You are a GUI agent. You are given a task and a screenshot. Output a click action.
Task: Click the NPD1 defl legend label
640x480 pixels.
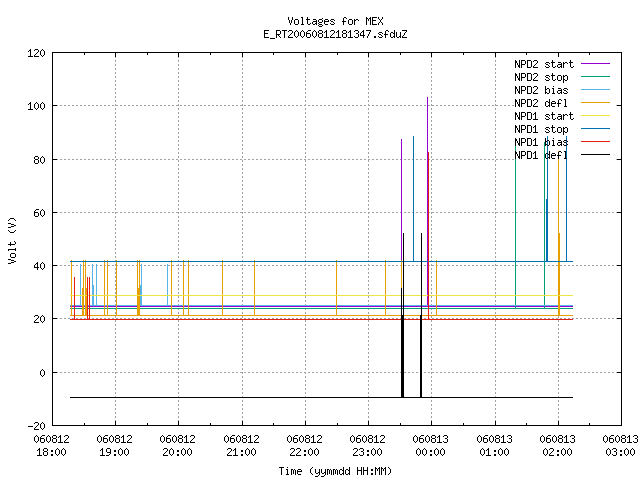coord(541,155)
